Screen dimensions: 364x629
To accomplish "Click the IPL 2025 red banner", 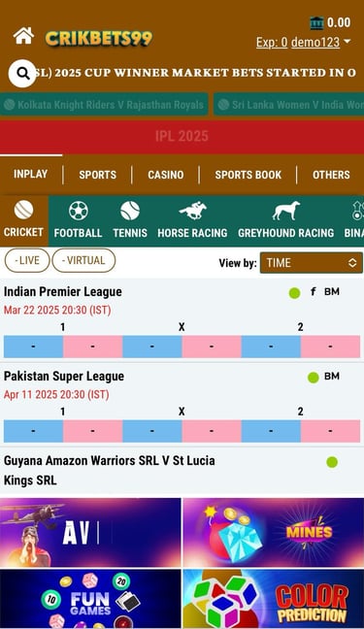I will (x=182, y=137).
